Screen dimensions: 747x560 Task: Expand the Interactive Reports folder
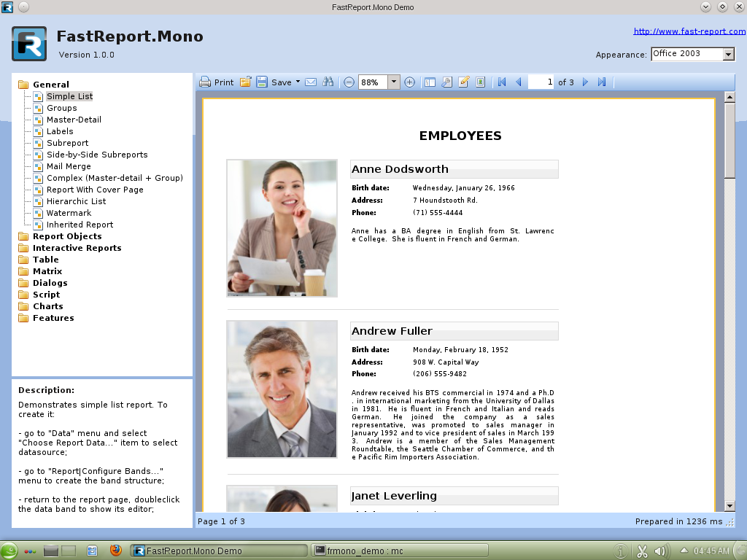click(77, 248)
